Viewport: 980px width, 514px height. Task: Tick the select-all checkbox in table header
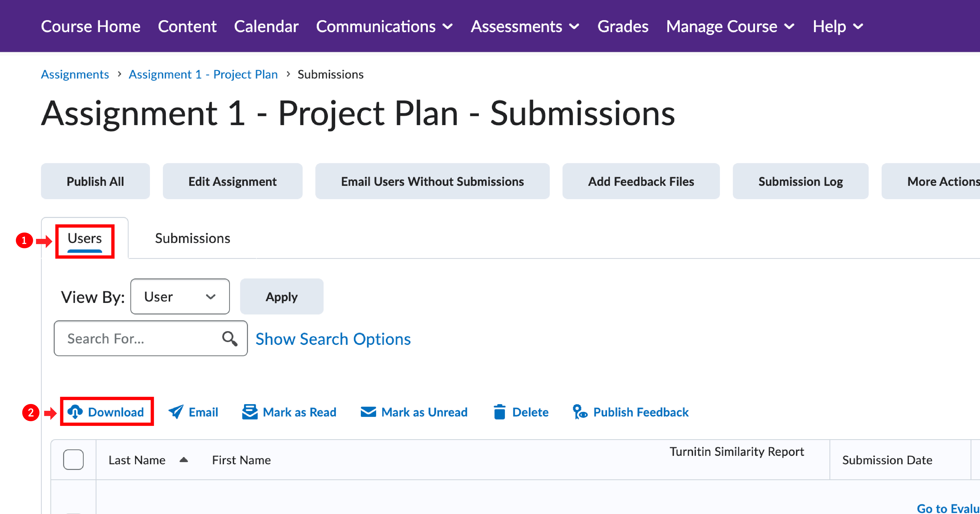tap(73, 460)
